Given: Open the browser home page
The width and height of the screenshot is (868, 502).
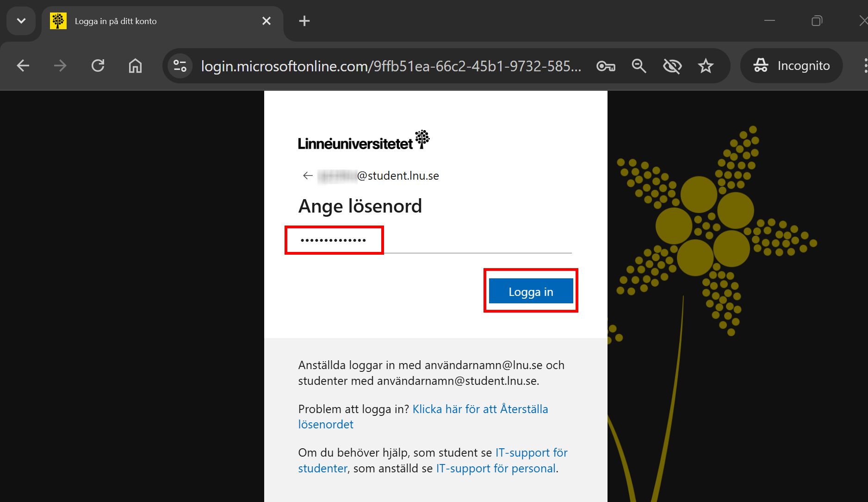Looking at the screenshot, I should (x=135, y=66).
